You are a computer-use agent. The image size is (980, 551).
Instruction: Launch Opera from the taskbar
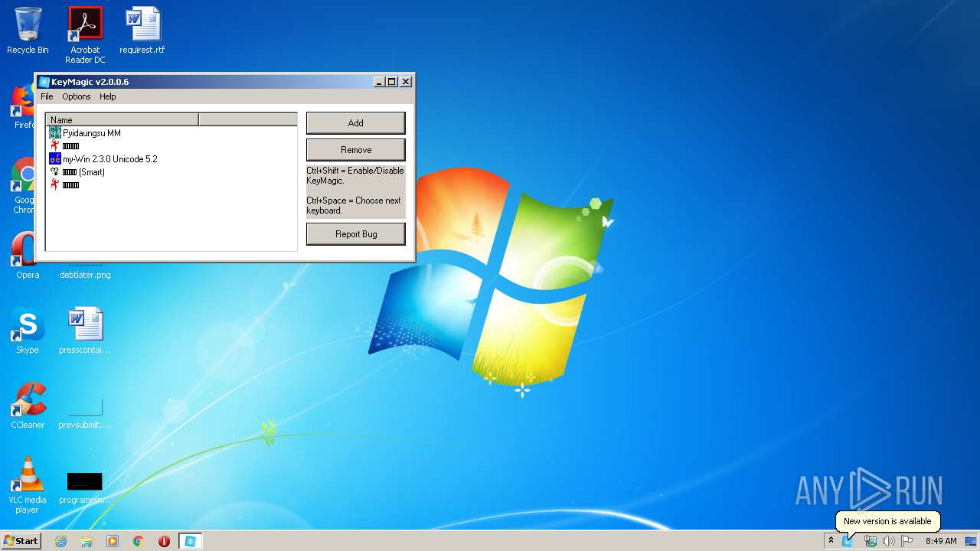[164, 541]
